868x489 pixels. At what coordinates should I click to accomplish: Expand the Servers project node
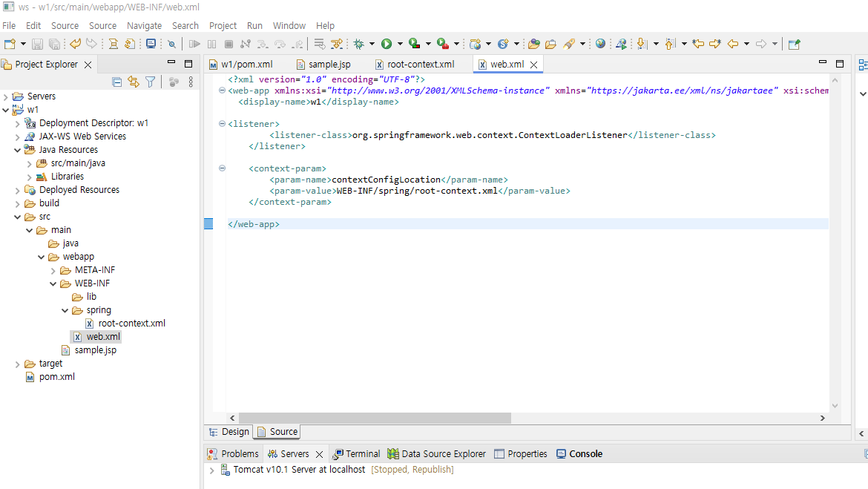pyautogui.click(x=5, y=96)
